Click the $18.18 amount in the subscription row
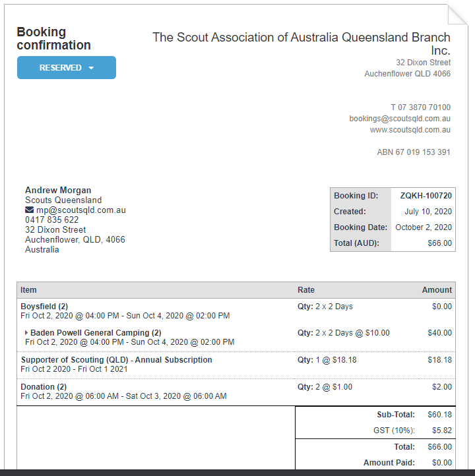This screenshot has width=475, height=476. (440, 360)
